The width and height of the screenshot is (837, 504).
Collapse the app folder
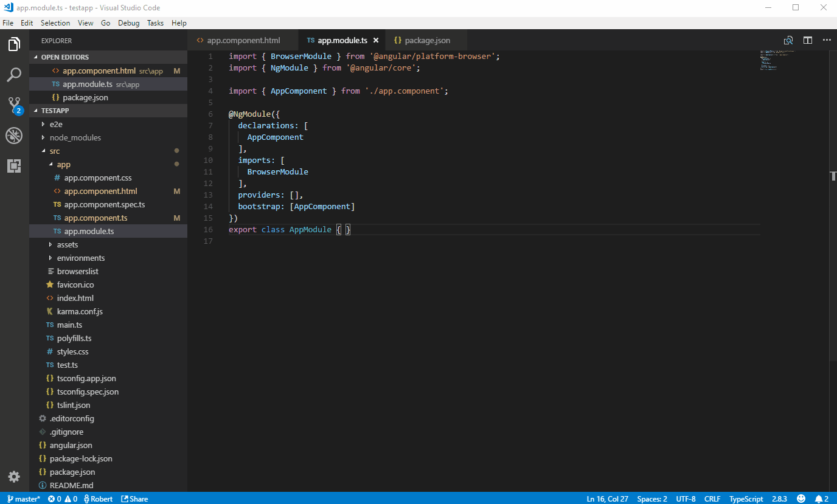[x=108, y=164]
